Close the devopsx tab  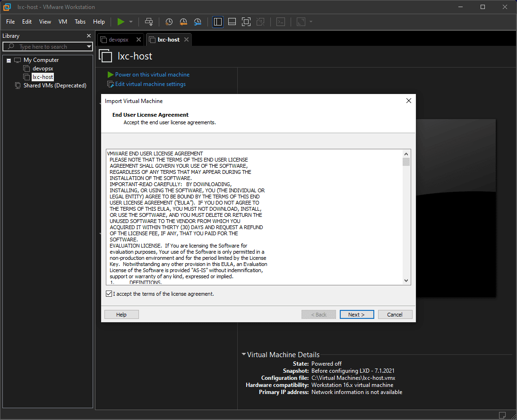tap(139, 40)
